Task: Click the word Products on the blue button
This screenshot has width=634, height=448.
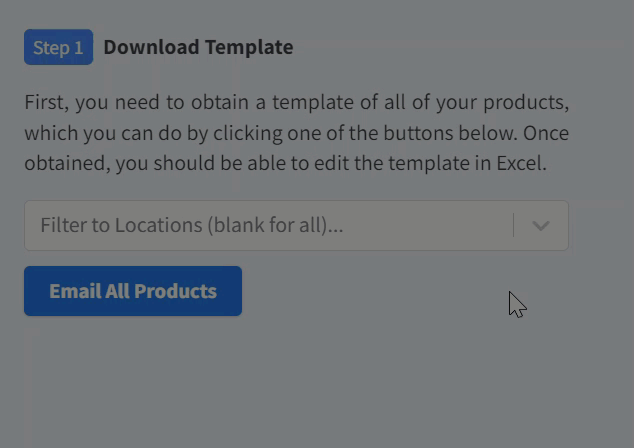Action: (x=175, y=291)
